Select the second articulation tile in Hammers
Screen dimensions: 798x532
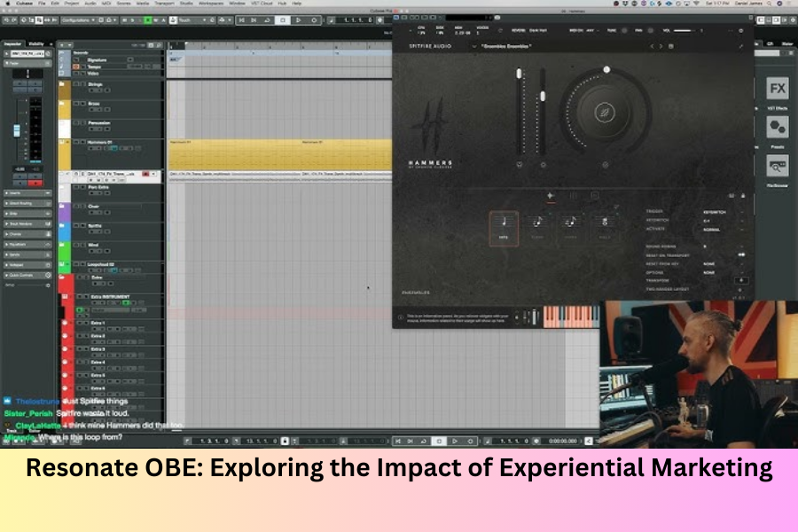coord(537,228)
